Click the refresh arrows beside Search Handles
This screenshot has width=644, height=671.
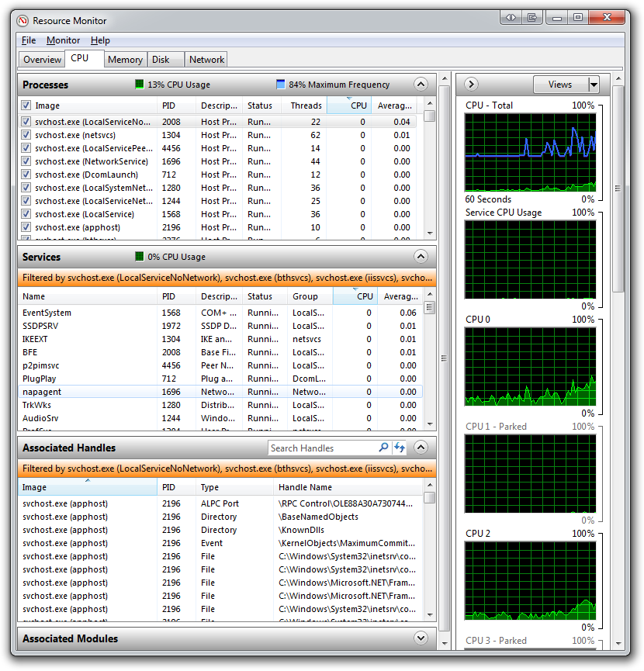pos(400,448)
